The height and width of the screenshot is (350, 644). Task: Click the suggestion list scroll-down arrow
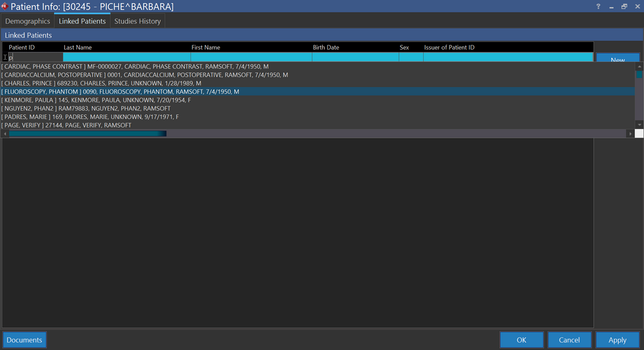[x=639, y=125]
